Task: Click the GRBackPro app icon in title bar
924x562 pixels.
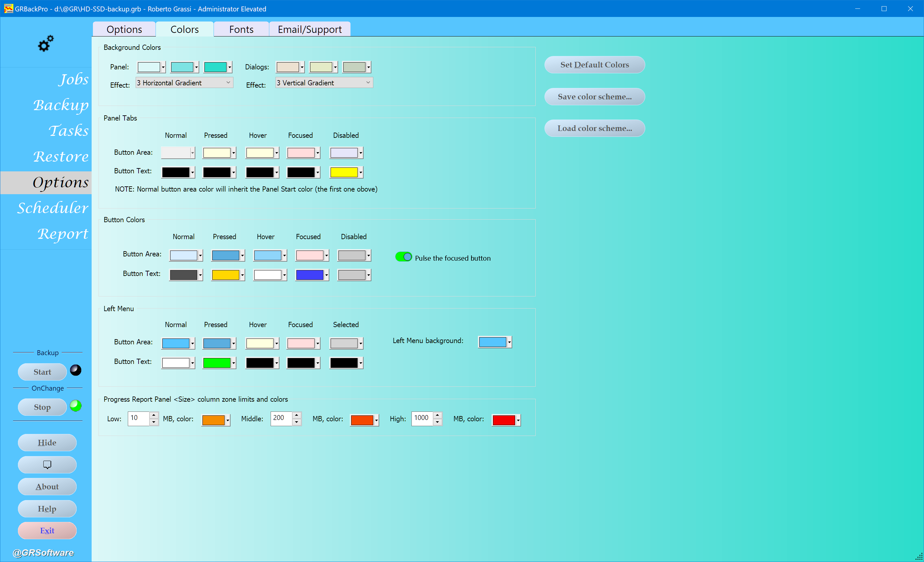Action: pyautogui.click(x=8, y=8)
